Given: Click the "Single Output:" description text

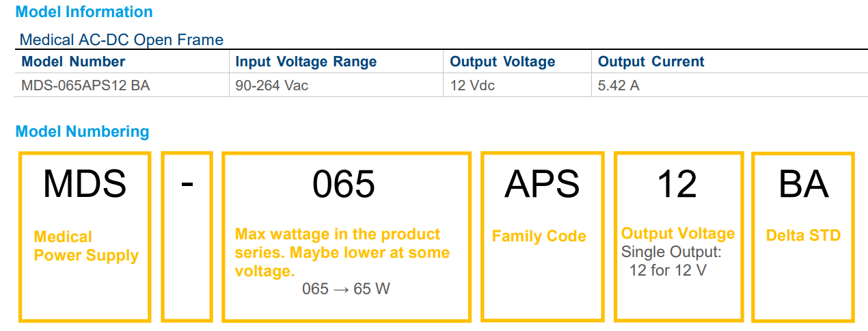Looking at the screenshot, I should [x=671, y=252].
